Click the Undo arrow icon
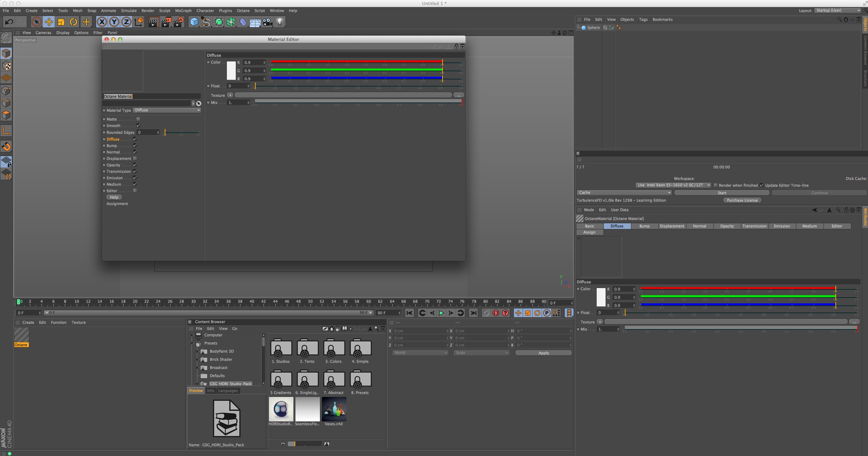The width and height of the screenshot is (868, 456). tap(9, 22)
